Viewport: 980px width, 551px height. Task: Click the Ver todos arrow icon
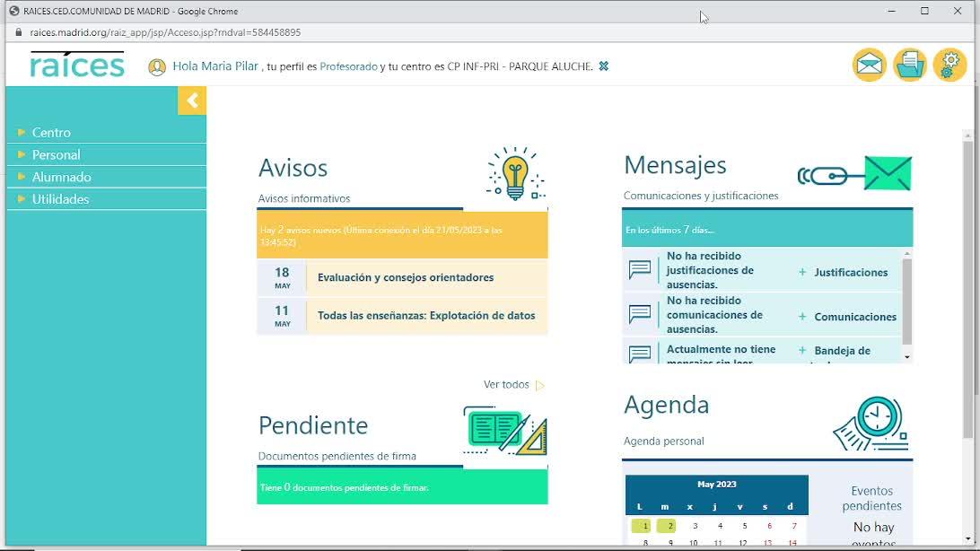coord(540,386)
